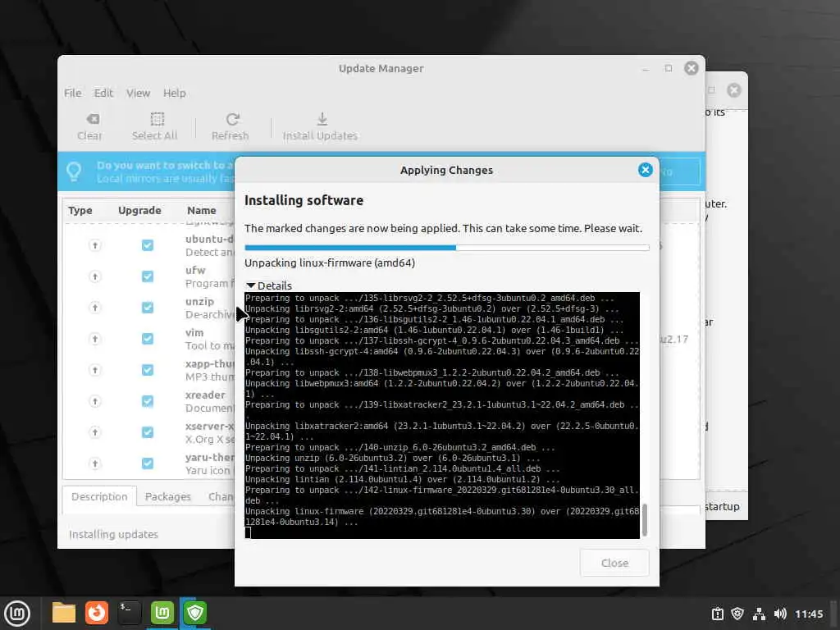This screenshot has width=840, height=630.
Task: Uncheck the xserver-x package upgrade checkbox
Action: [x=148, y=432]
